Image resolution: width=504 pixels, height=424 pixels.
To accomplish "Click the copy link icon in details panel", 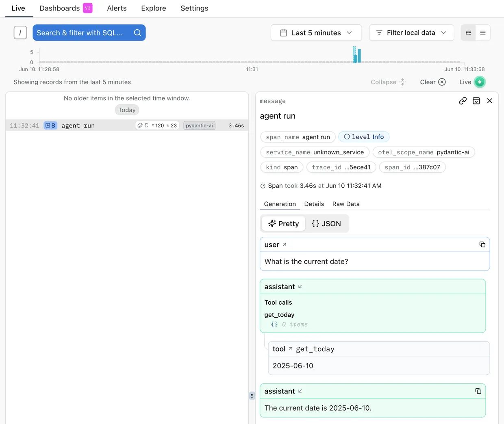I will [463, 101].
